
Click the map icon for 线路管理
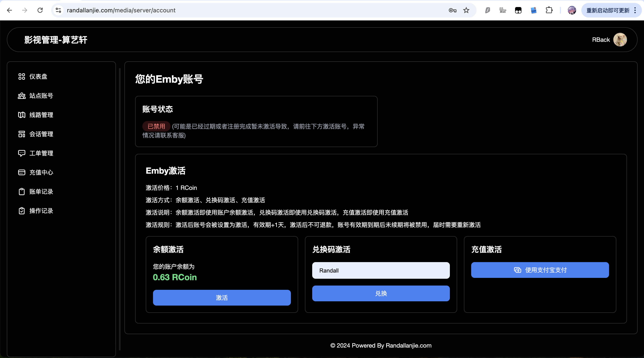(22, 115)
